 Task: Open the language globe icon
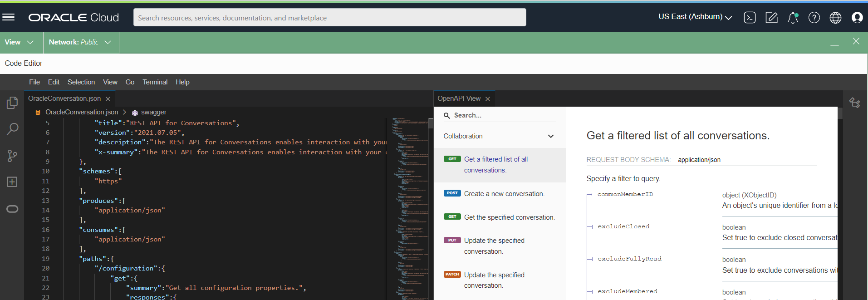[835, 18]
